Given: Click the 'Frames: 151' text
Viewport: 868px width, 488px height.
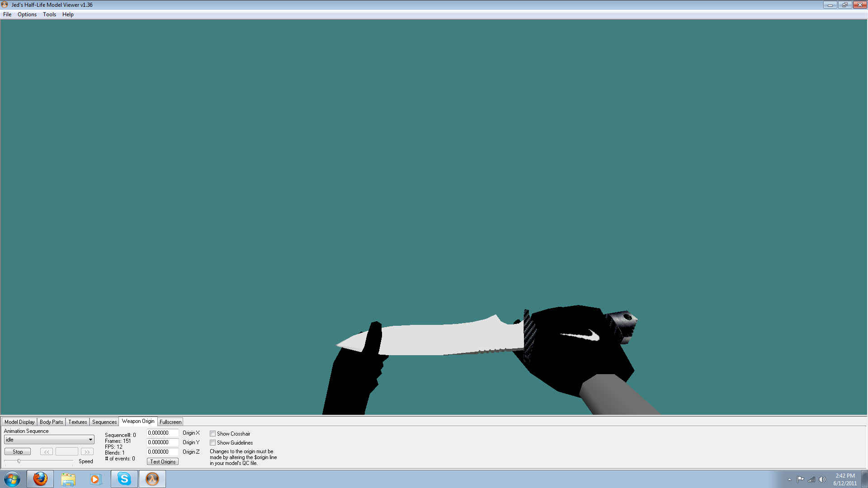Looking at the screenshot, I should click(118, 441).
